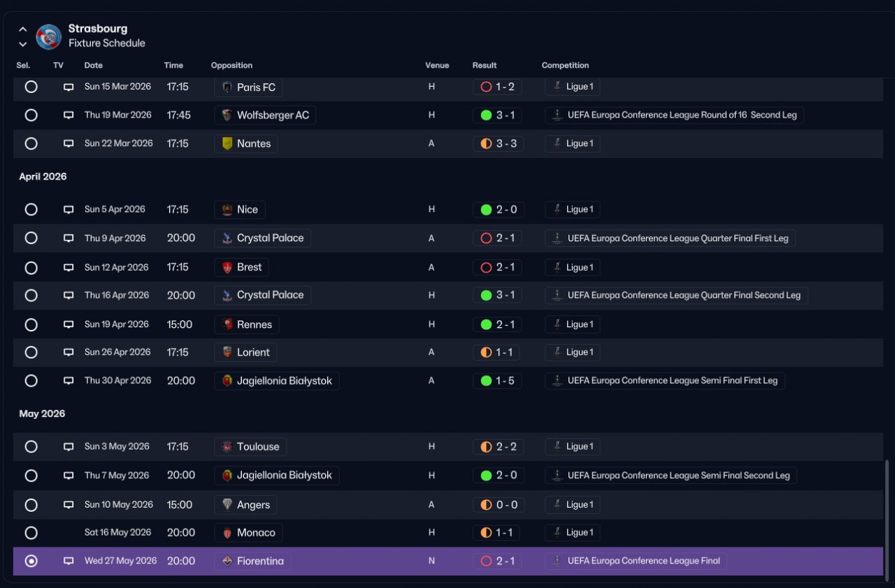The height and width of the screenshot is (588, 895).
Task: Sort by the Result column header
Action: (x=485, y=65)
